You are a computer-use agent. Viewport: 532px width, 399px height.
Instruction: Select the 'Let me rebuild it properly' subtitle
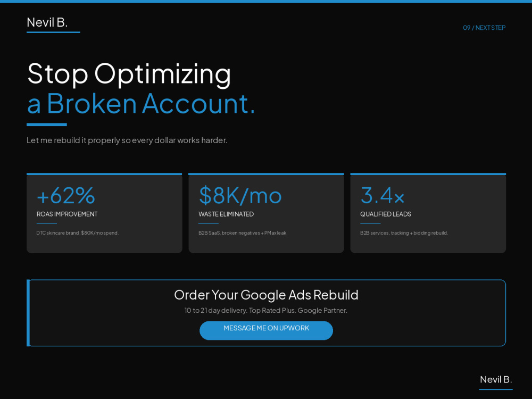pyautogui.click(x=127, y=140)
